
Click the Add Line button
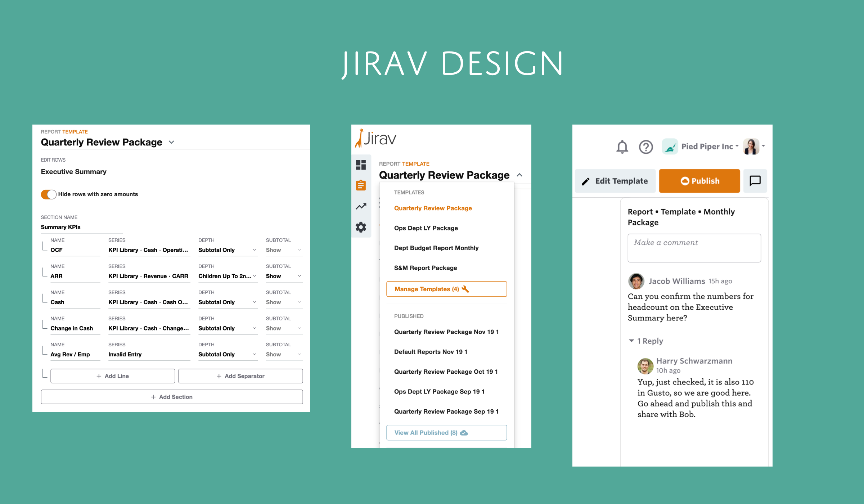tap(113, 376)
